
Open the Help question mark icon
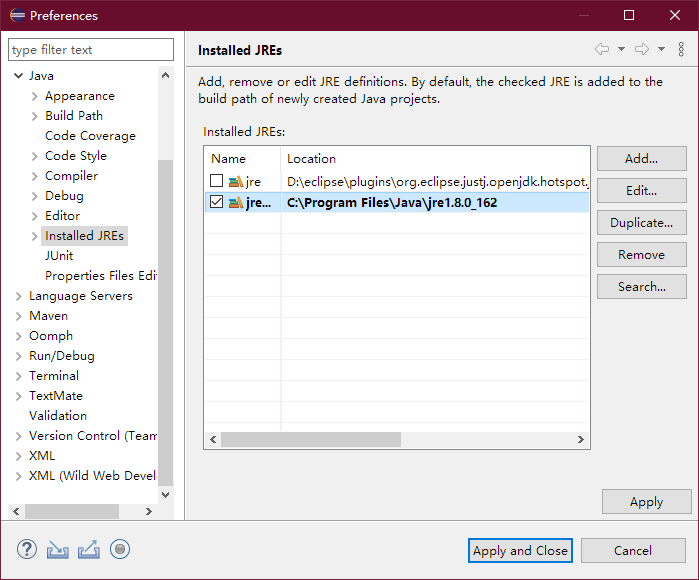pos(27,549)
